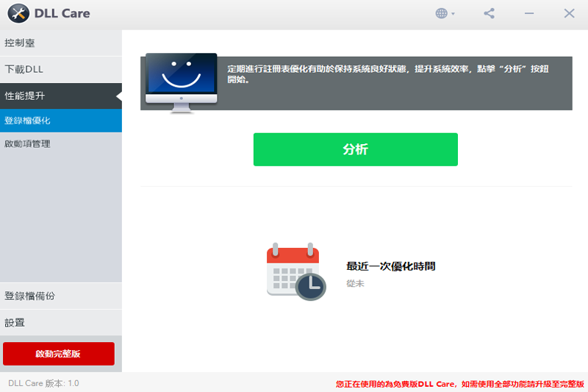Click the DLL Care 版本 1.0 label

point(43,383)
